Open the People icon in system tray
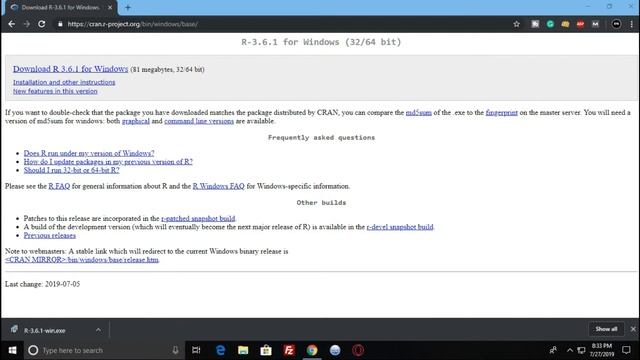 [x=553, y=350]
